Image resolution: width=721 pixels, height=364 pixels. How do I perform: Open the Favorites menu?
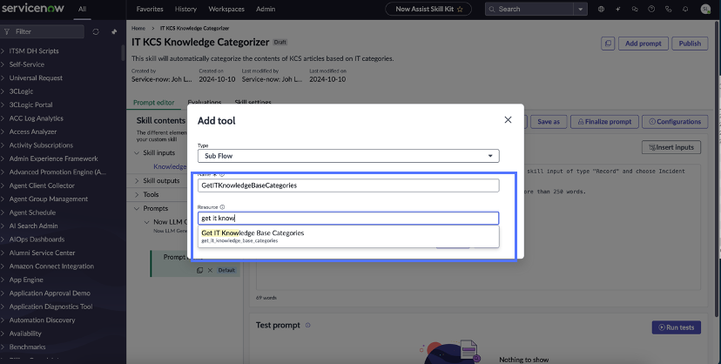[x=150, y=9]
